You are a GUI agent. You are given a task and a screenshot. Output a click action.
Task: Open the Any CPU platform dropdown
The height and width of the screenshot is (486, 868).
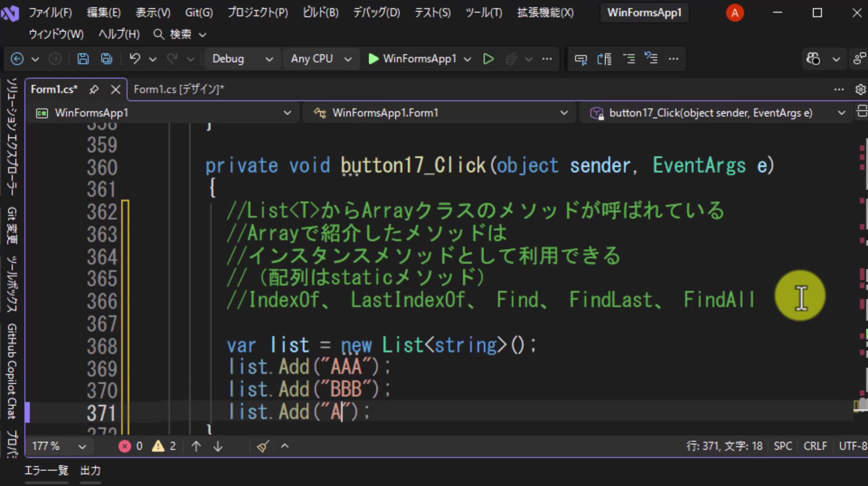point(321,59)
